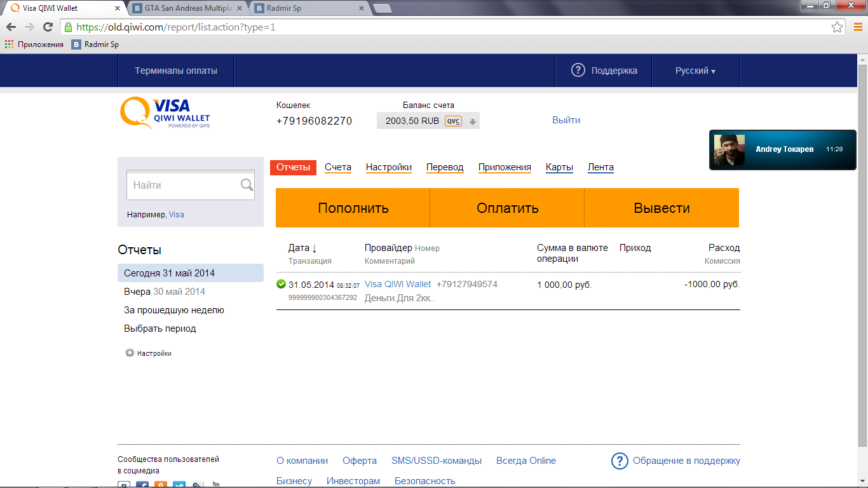Open a new browser tab
Viewport: 868px width, 488px height.
pyautogui.click(x=383, y=9)
